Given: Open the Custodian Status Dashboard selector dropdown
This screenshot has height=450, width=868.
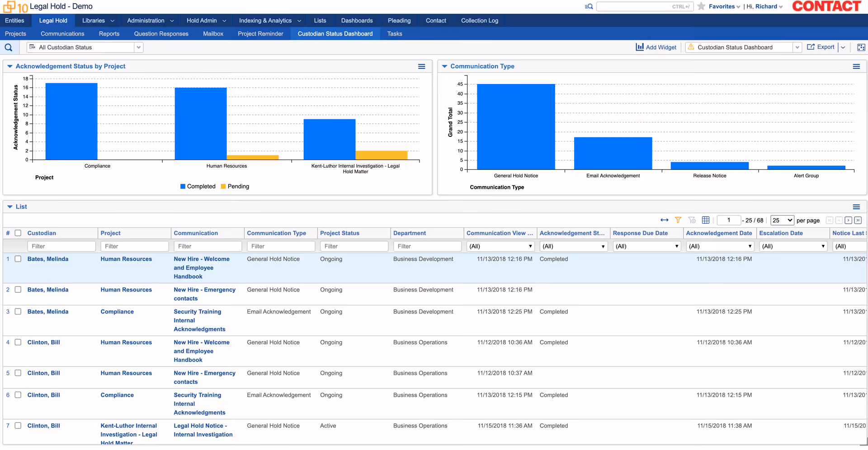Looking at the screenshot, I should click(x=797, y=47).
